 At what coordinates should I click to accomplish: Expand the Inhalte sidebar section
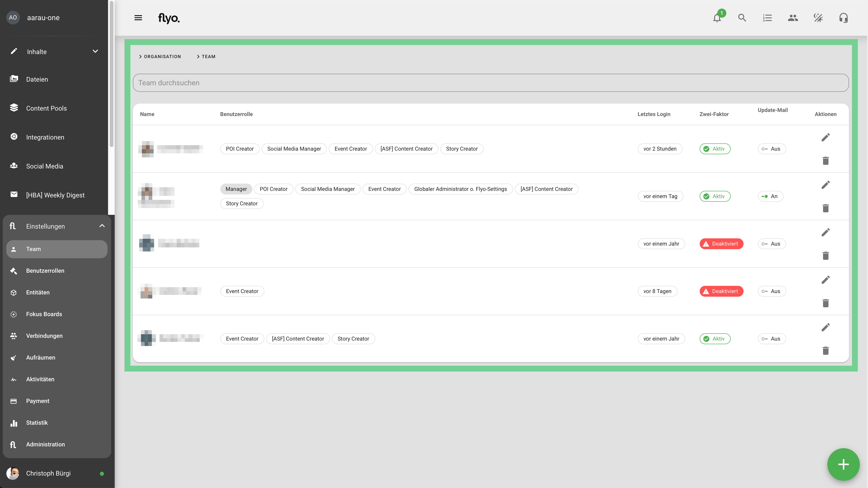tap(95, 52)
